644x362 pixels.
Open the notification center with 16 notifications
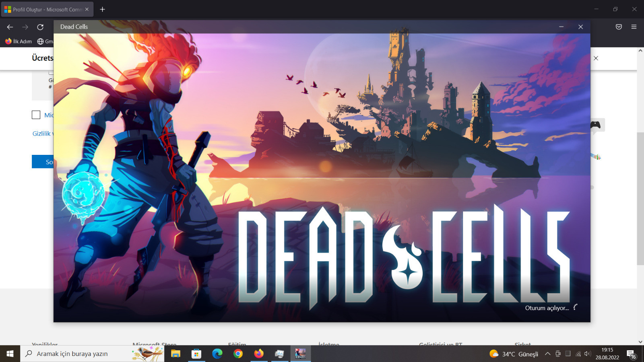coord(632,354)
